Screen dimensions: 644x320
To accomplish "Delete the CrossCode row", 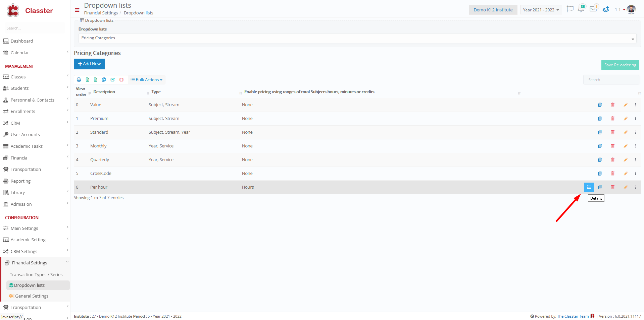I will click(612, 174).
